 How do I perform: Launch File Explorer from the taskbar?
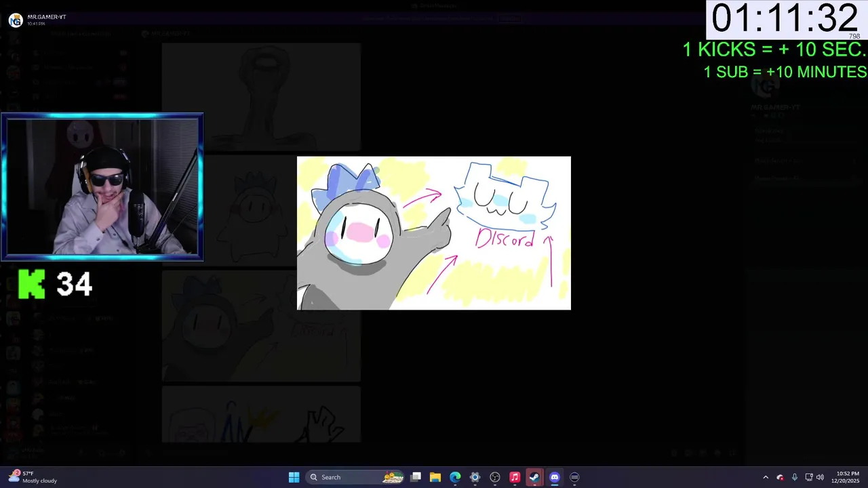pos(435,477)
